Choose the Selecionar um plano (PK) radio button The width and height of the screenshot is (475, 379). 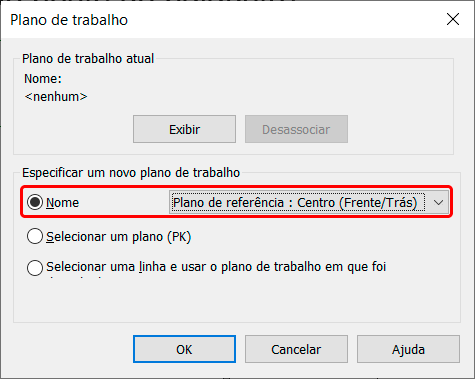(35, 236)
